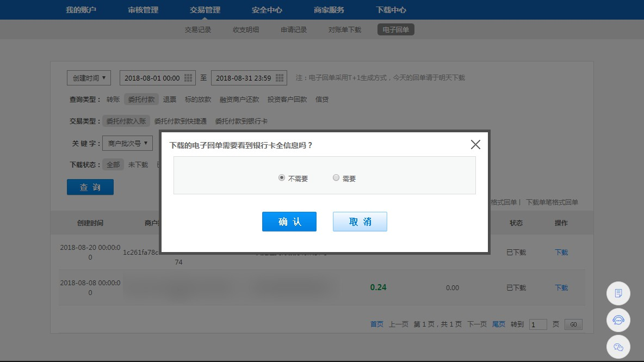Image resolution: width=644 pixels, height=362 pixels.
Task: Open the 交易管理 menu
Action: (205, 10)
